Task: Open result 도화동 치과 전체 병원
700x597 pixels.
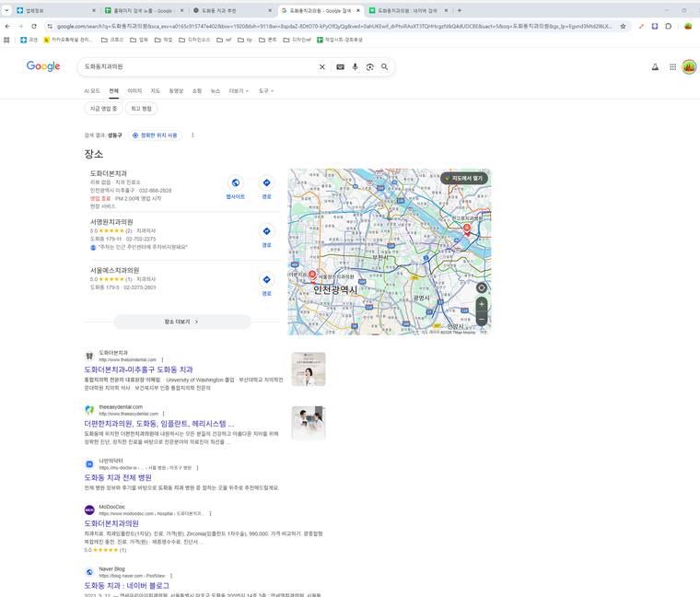Action: [118, 477]
